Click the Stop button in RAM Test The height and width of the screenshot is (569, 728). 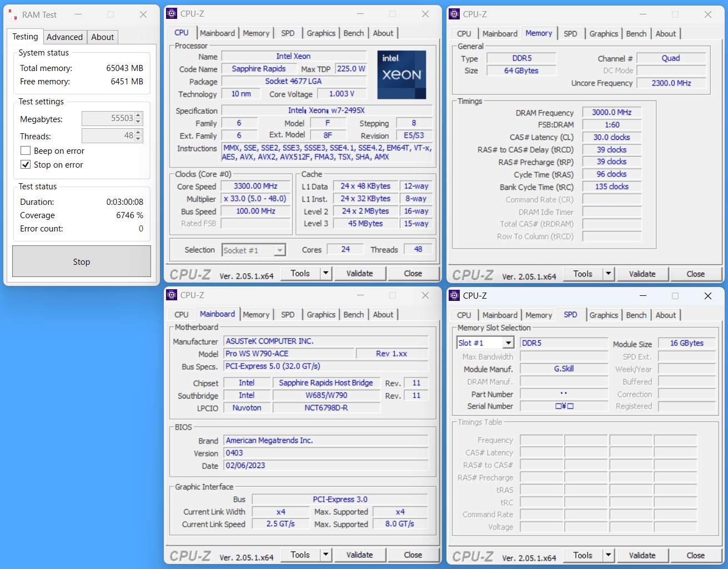82,261
